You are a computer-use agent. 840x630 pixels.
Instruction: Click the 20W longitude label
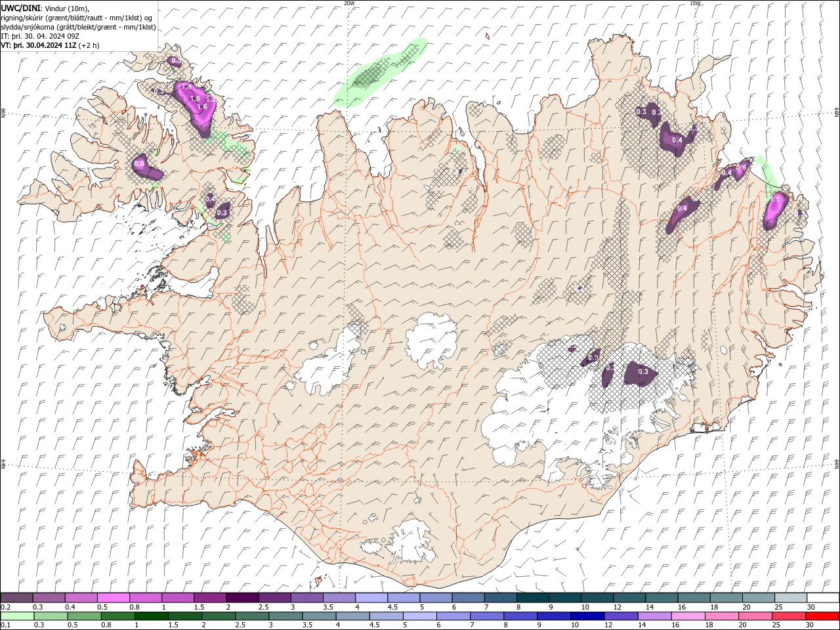point(349,3)
